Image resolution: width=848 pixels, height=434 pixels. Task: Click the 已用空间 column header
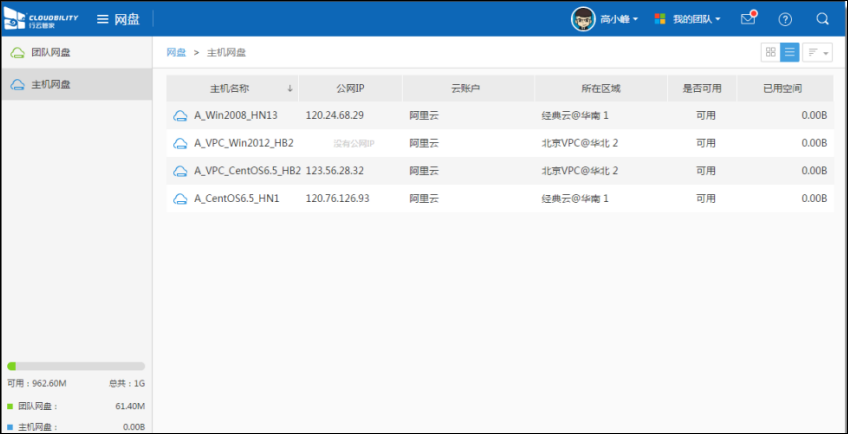[x=783, y=89]
